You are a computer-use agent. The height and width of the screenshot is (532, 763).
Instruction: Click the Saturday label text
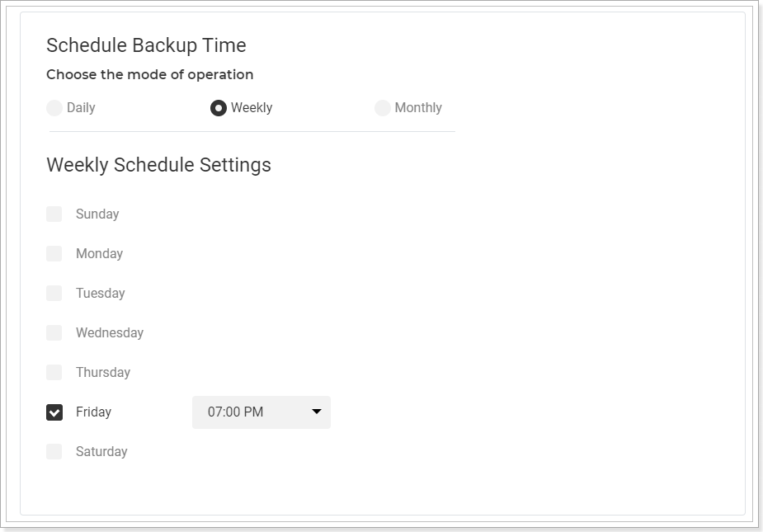101,451
